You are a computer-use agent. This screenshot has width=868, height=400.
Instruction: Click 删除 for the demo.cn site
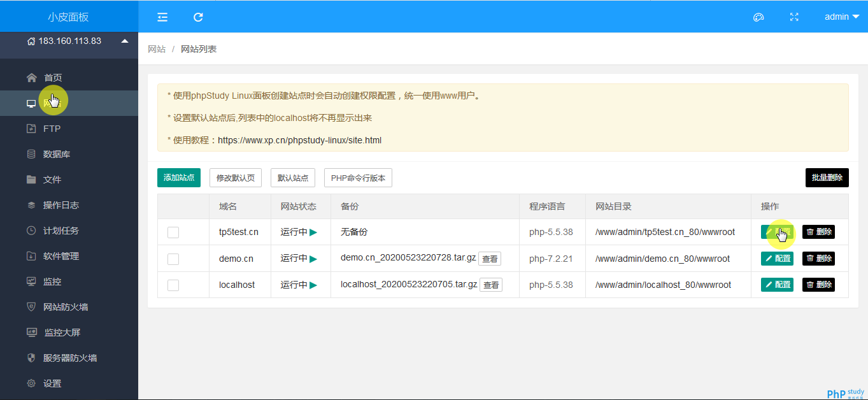(x=818, y=258)
